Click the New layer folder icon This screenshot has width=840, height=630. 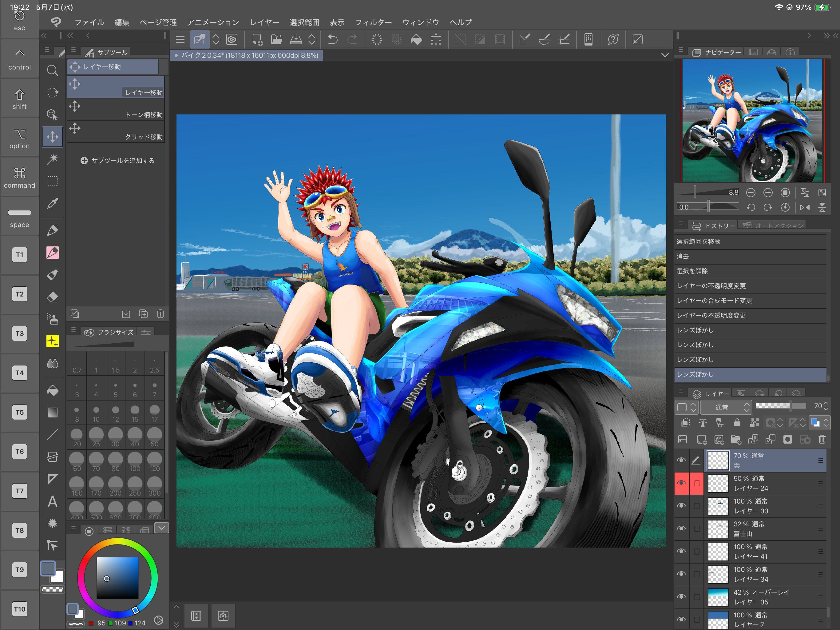pos(736,440)
